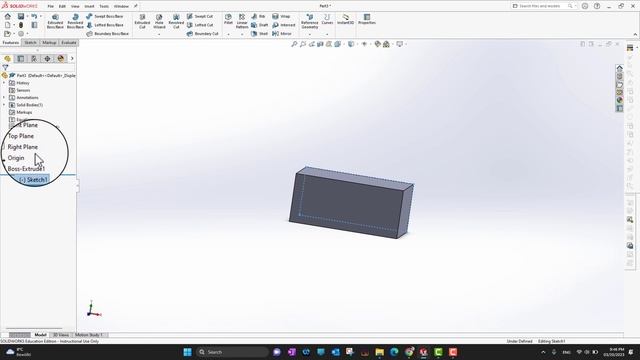Click the Linear Pattern tool
Screen dimensions: 640x360
(x=242, y=21)
